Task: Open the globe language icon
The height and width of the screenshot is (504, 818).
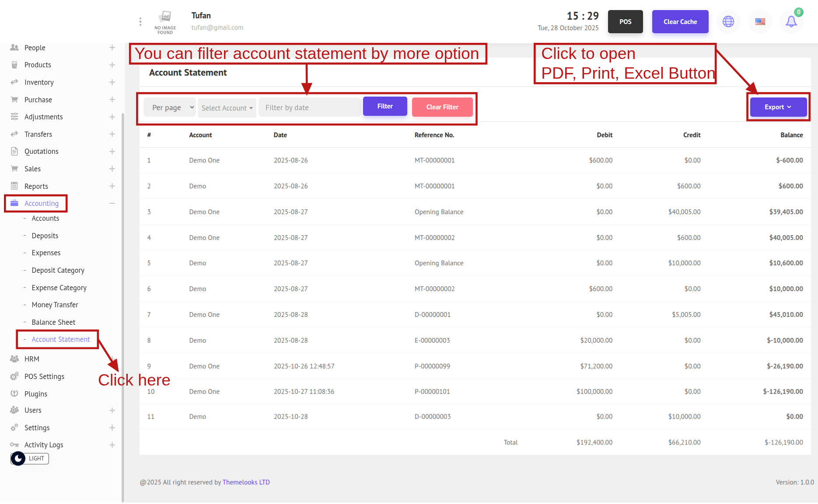Action: [x=728, y=21]
